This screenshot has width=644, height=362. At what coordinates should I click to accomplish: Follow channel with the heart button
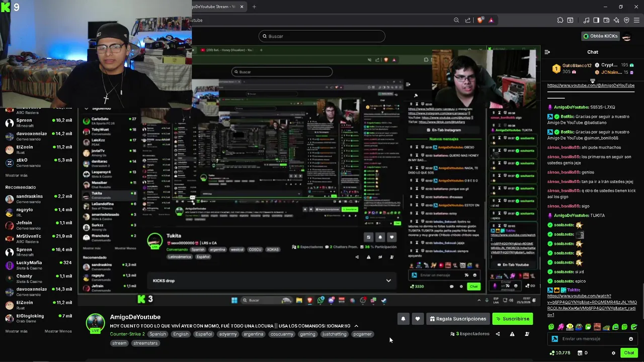(418, 319)
